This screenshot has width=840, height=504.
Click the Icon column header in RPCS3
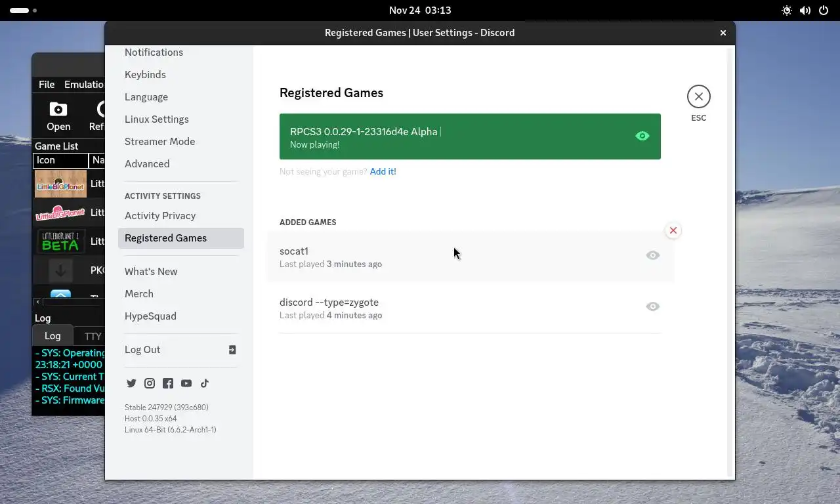tap(60, 160)
